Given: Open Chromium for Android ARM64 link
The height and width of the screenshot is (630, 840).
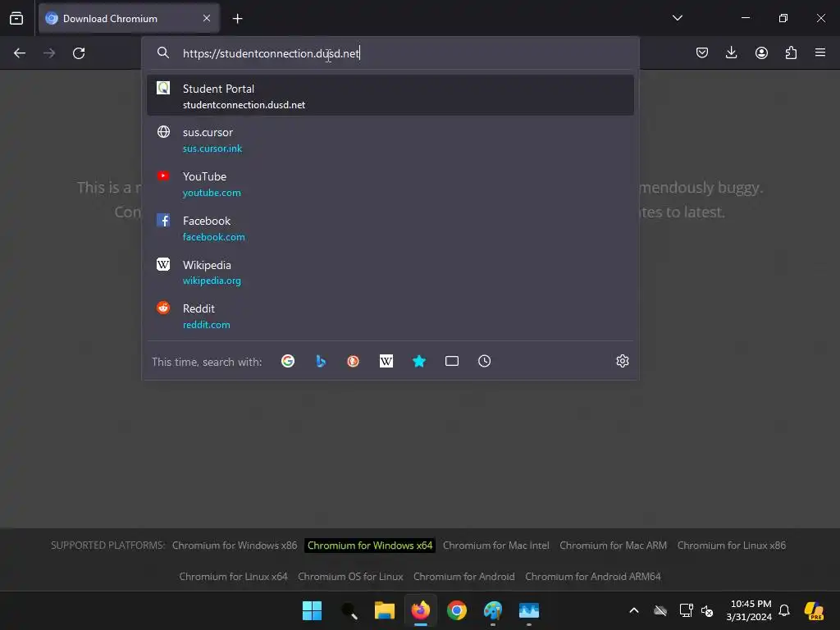Looking at the screenshot, I should click(593, 577).
